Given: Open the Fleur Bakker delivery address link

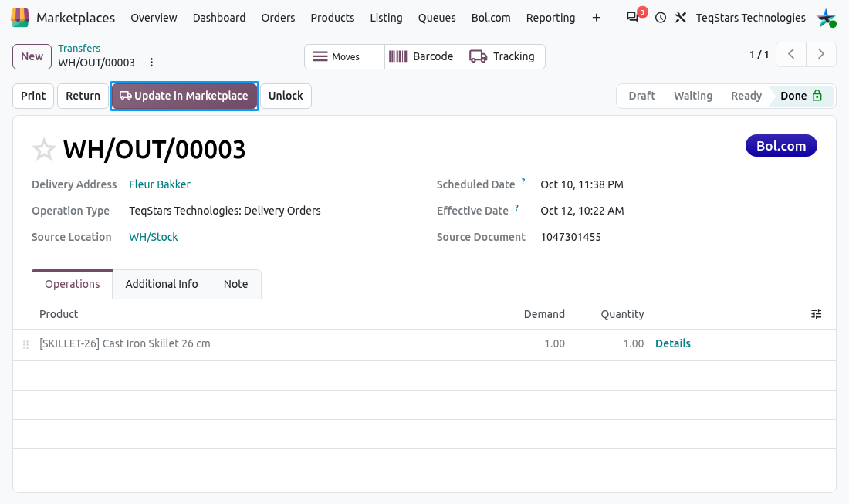Looking at the screenshot, I should pos(160,184).
